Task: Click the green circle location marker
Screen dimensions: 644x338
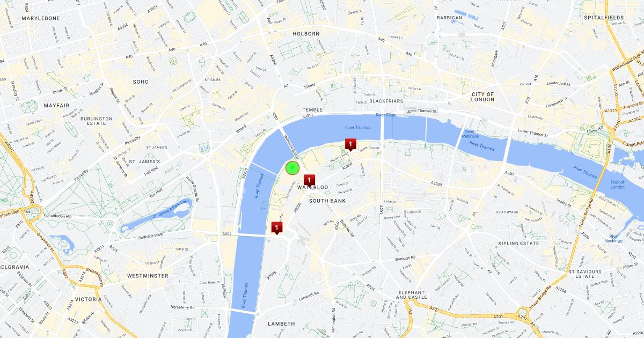Action: click(292, 168)
